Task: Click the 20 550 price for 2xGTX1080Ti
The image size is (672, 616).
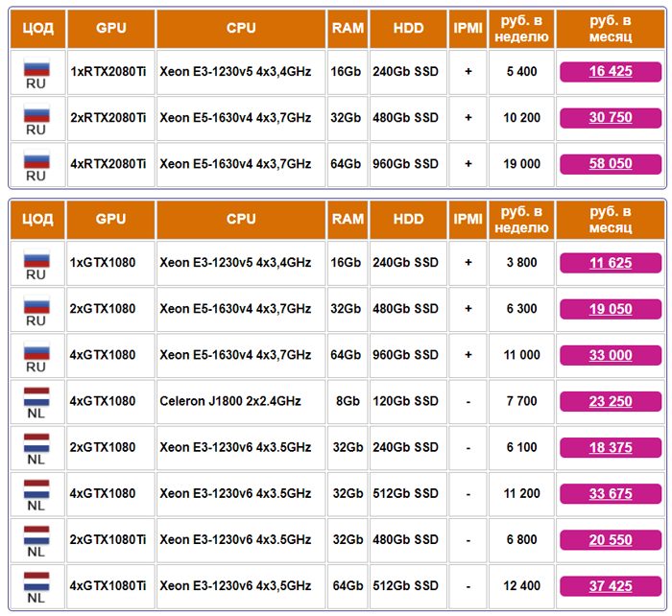Action: click(x=611, y=540)
